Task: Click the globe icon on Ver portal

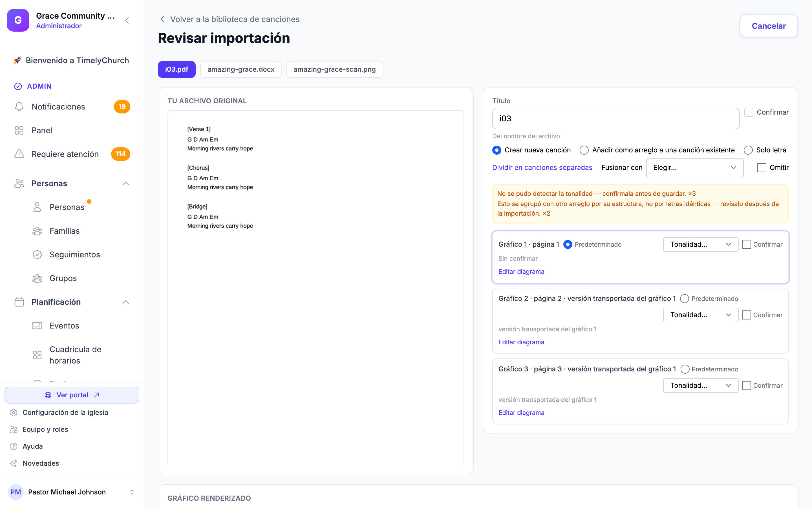Action: (48, 395)
